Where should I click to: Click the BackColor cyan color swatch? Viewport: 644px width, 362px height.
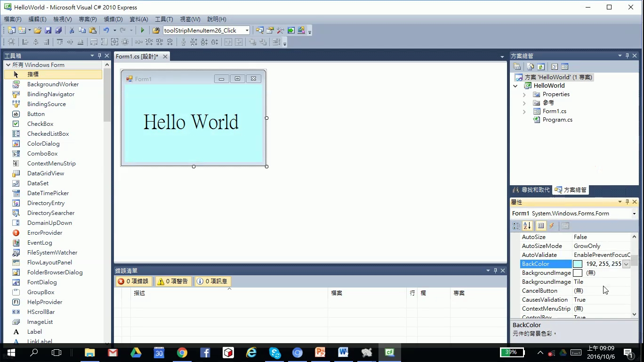point(578,264)
